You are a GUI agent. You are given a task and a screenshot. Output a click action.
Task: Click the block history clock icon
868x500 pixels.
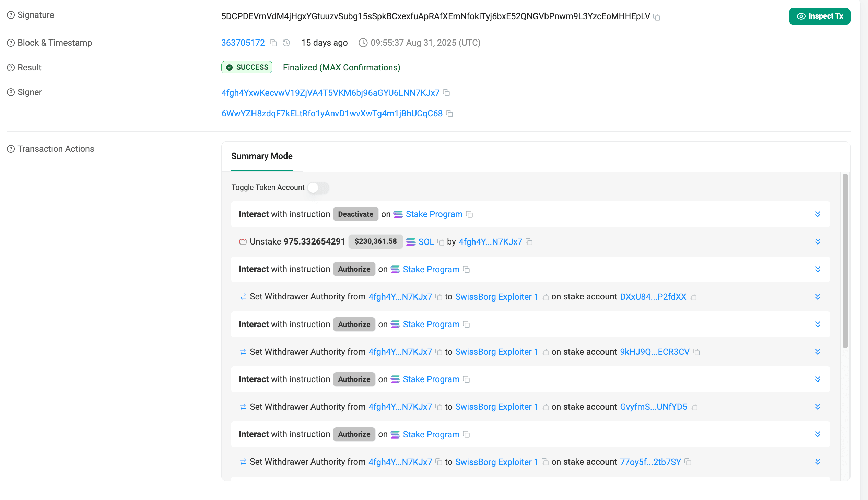coord(286,43)
